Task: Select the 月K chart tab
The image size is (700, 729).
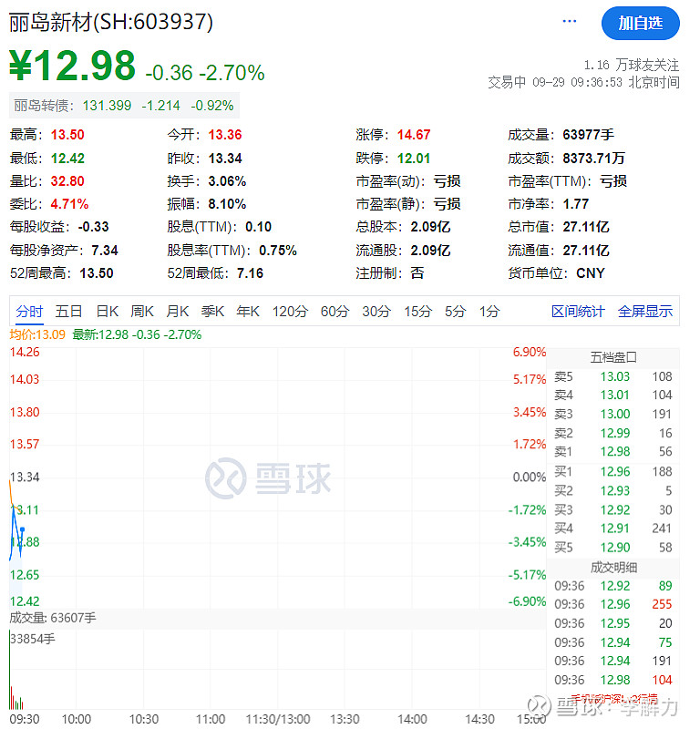Action: point(177,312)
